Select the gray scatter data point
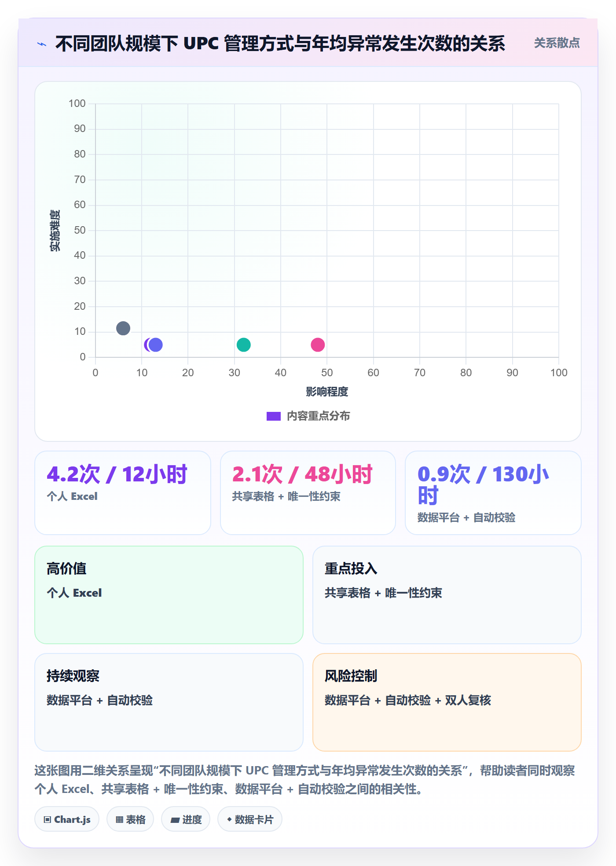The image size is (616, 866). click(x=123, y=328)
